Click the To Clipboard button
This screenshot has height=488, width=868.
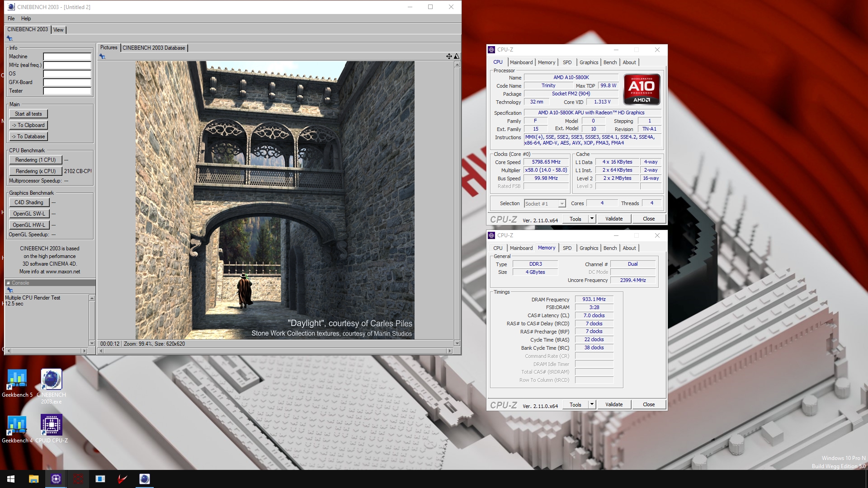[28, 125]
